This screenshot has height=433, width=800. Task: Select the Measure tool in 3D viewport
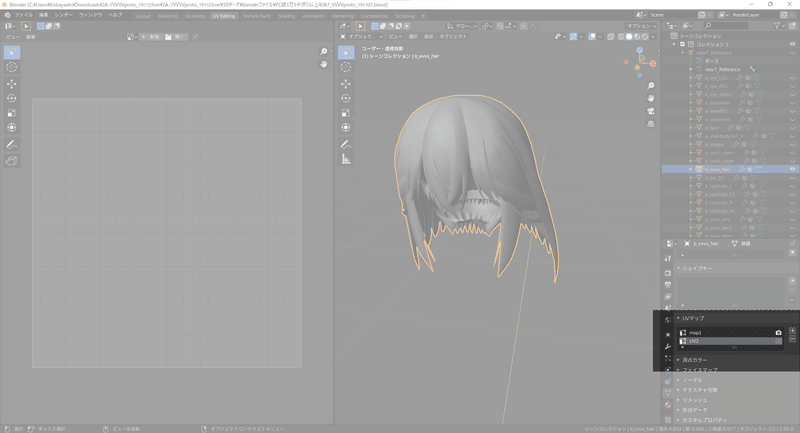[346, 160]
